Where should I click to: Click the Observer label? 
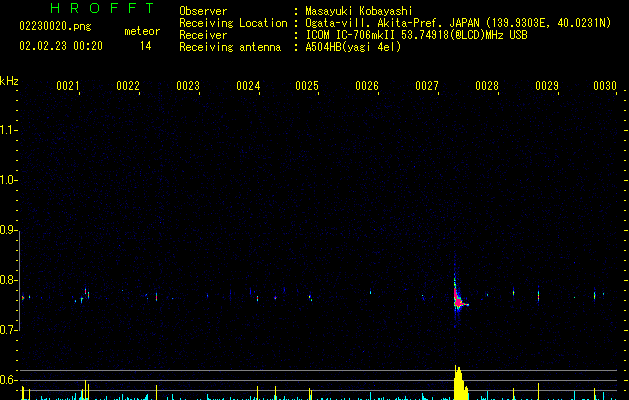pyautogui.click(x=203, y=11)
